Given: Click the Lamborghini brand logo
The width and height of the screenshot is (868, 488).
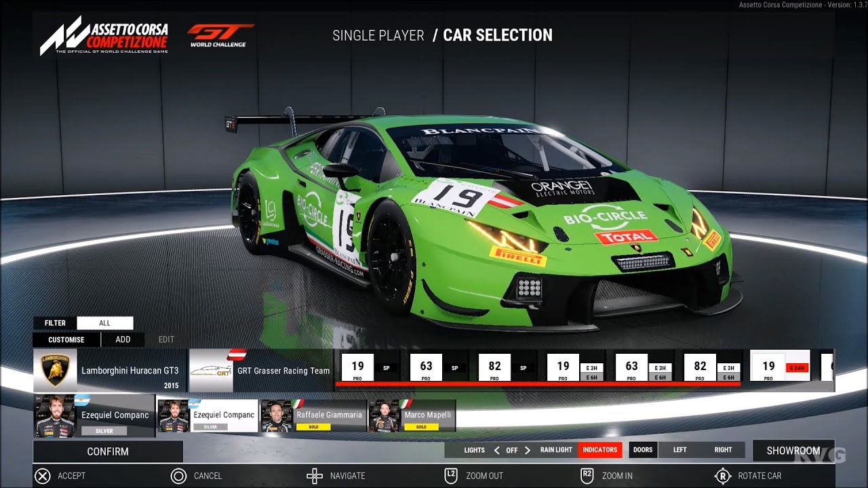Looking at the screenshot, I should (55, 371).
